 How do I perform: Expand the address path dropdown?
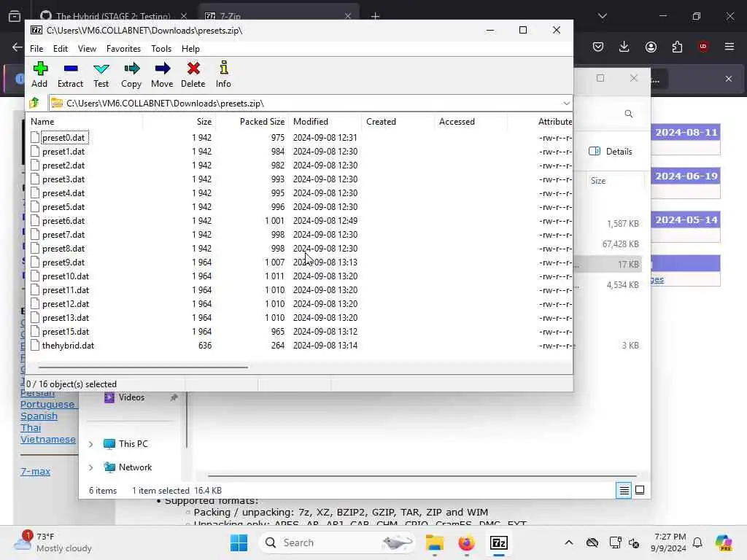click(566, 104)
